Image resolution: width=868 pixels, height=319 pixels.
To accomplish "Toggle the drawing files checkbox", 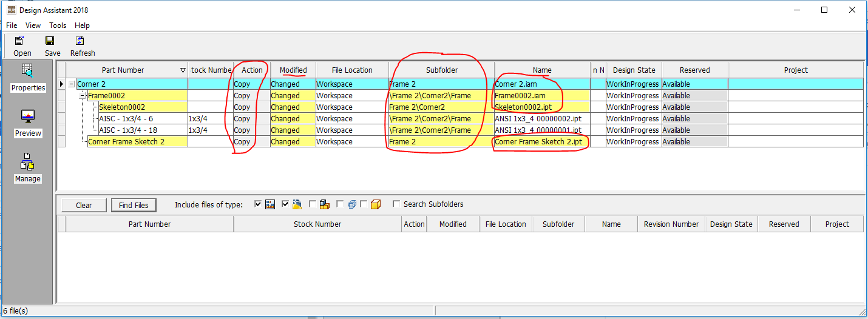I will (259, 204).
